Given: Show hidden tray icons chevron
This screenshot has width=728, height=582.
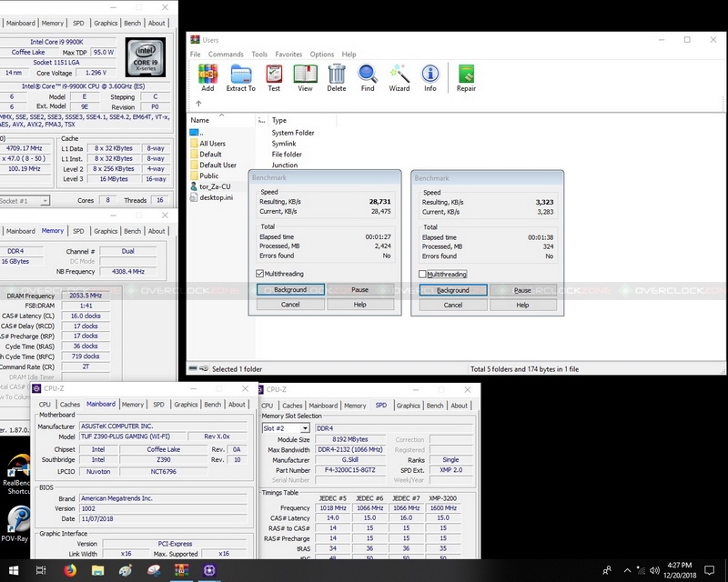Looking at the screenshot, I should tap(627, 570).
